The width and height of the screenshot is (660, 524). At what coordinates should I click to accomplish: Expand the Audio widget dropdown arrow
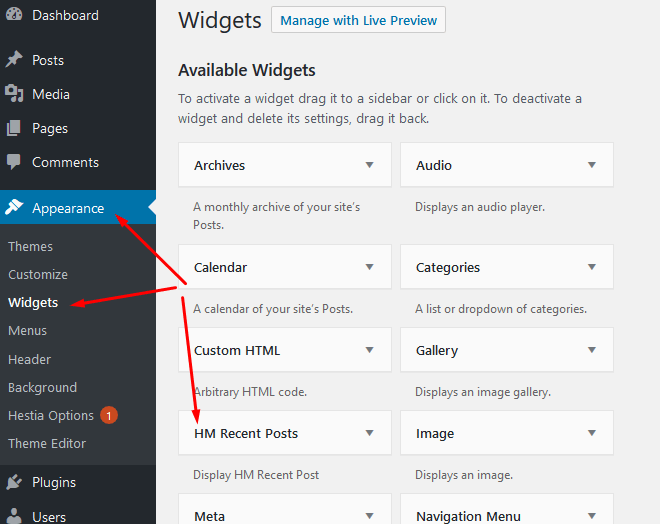pos(592,165)
